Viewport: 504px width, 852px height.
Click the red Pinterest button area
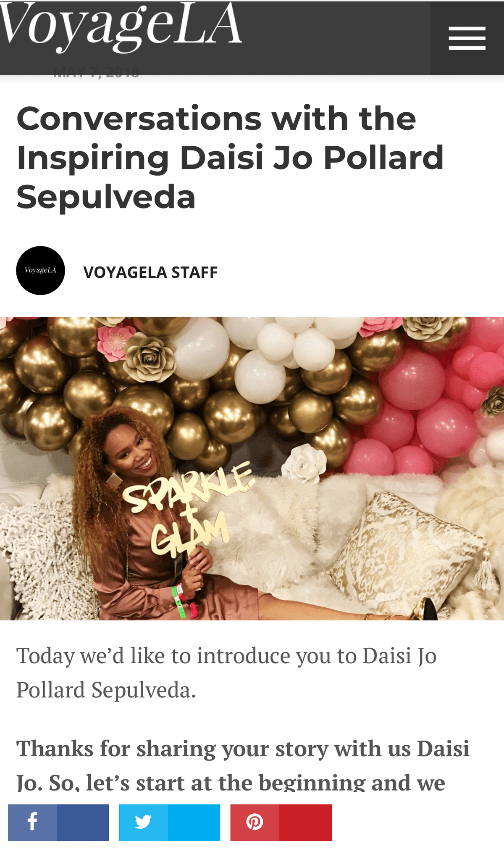[x=305, y=822]
